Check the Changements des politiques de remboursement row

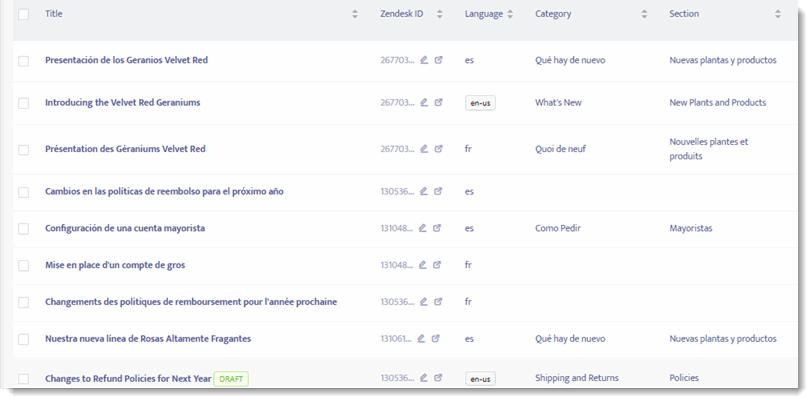[x=24, y=303]
